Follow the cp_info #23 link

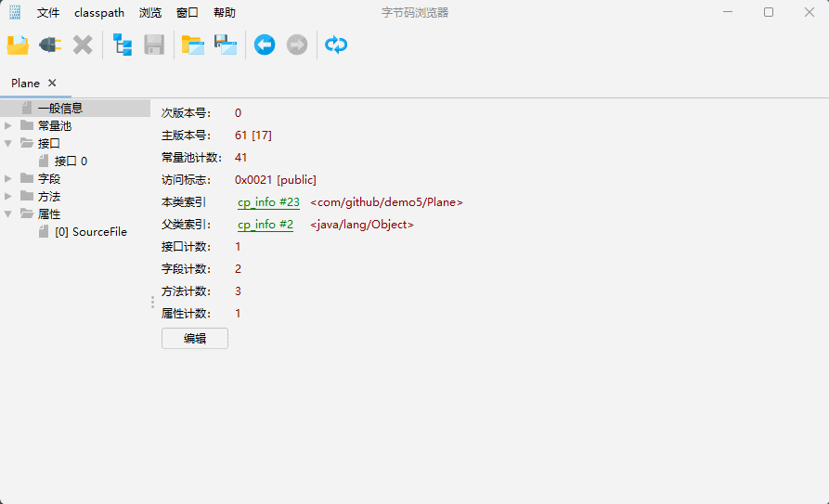pos(268,202)
